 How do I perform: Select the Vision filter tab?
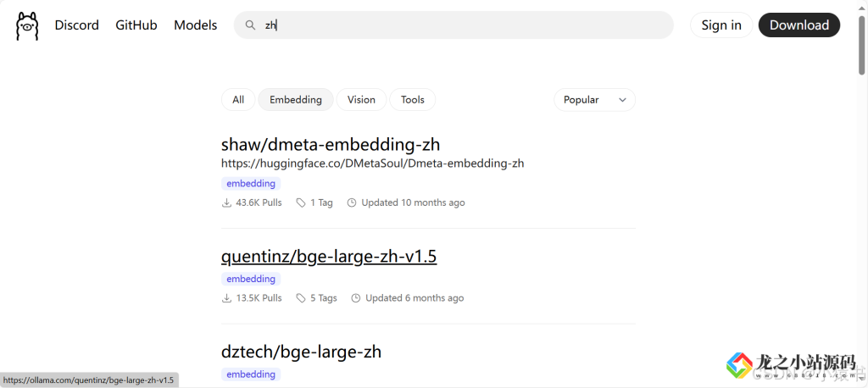tap(361, 100)
